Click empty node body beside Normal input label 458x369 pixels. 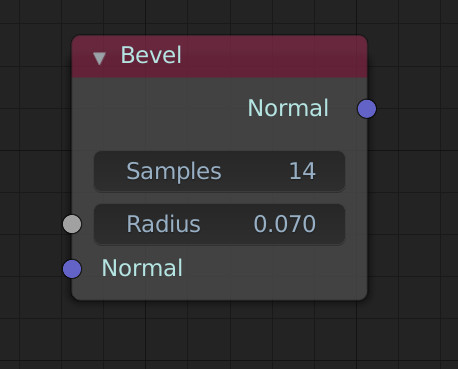pos(273,268)
